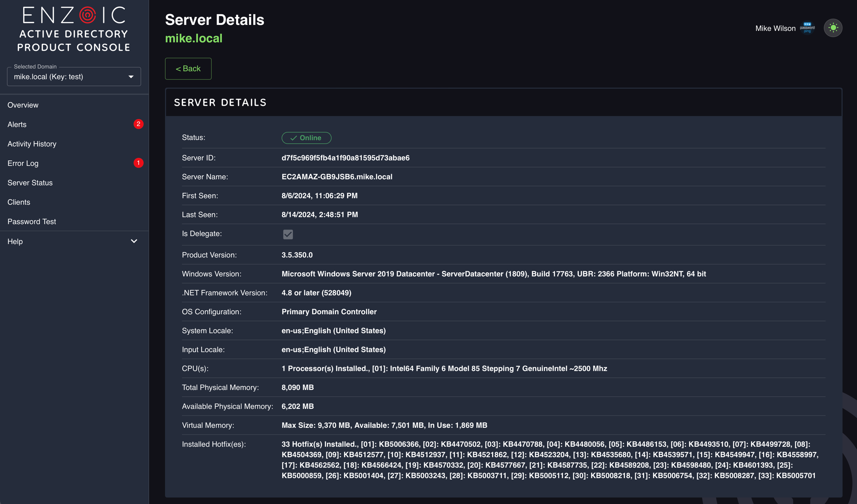This screenshot has width=857, height=504.
Task: Click the domain dropdown arrow
Action: click(x=131, y=77)
